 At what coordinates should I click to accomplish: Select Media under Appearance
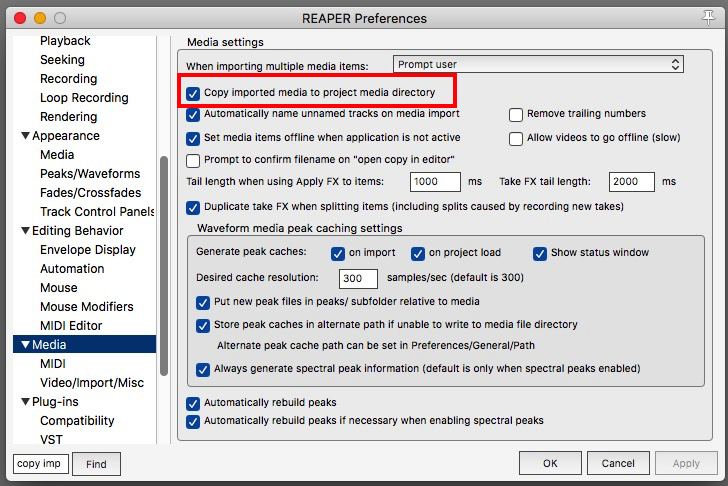tap(57, 155)
